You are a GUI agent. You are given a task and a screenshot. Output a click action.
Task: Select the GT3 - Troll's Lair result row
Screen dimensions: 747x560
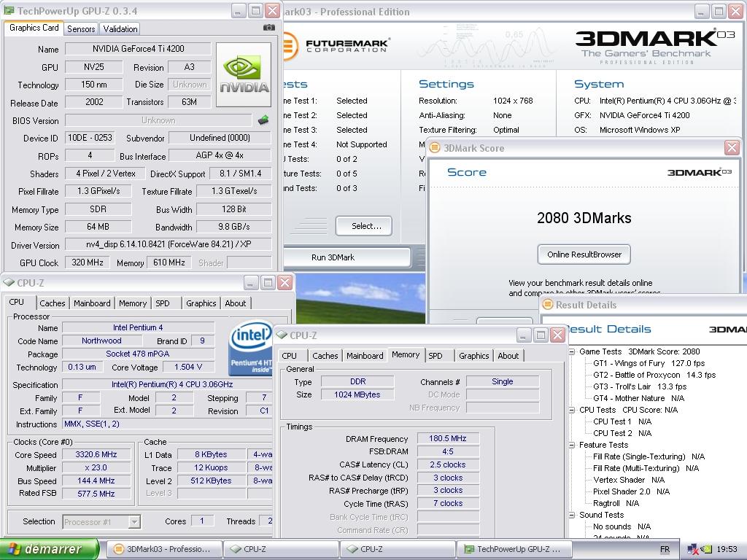pyautogui.click(x=639, y=386)
